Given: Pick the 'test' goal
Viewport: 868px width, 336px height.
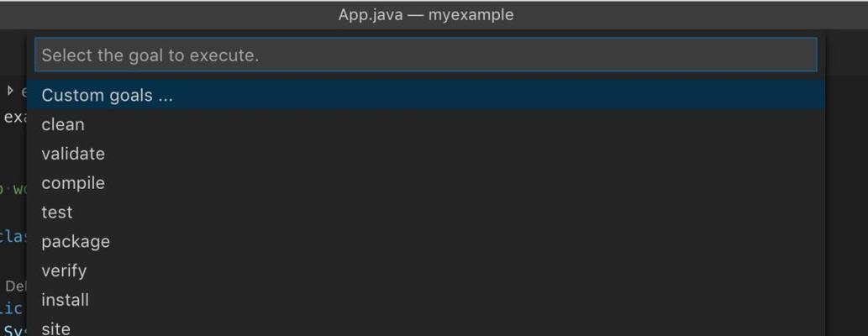Looking at the screenshot, I should tap(426, 213).
